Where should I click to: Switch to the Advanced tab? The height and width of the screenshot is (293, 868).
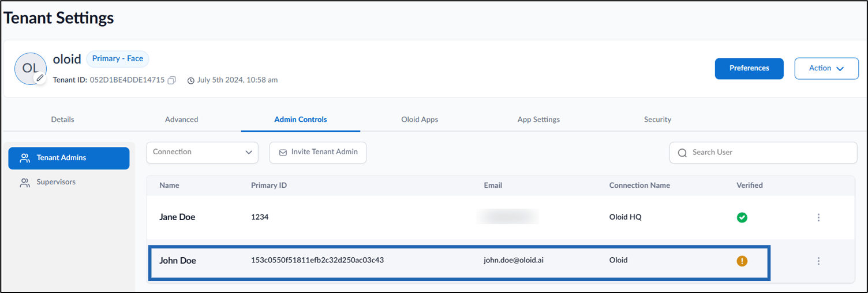pyautogui.click(x=181, y=120)
